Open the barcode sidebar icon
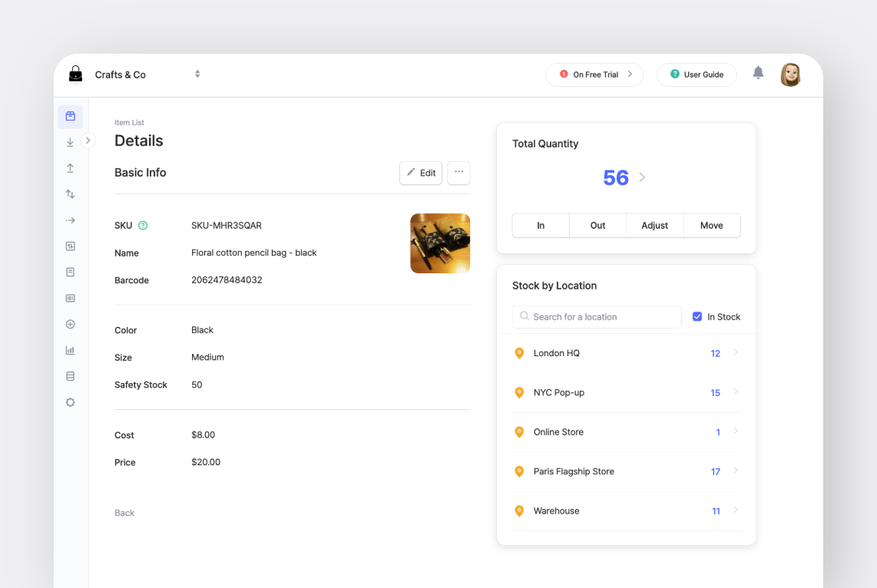 [x=71, y=298]
